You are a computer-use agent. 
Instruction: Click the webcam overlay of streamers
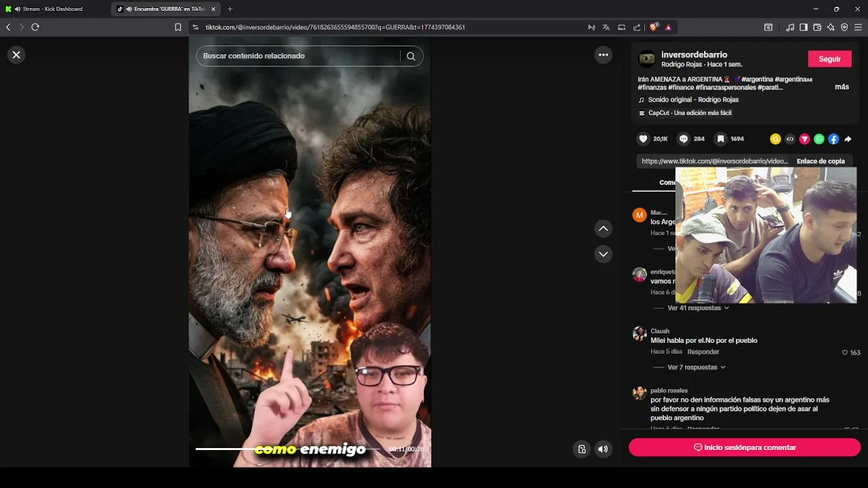[766, 235]
